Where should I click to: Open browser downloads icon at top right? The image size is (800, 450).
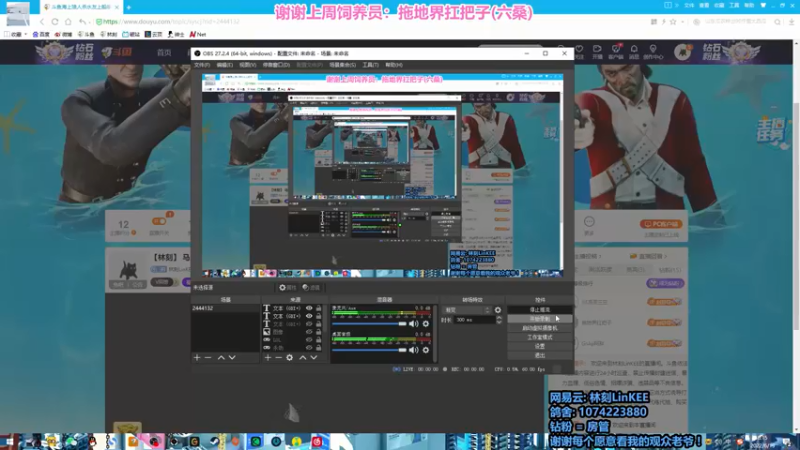click(x=791, y=22)
